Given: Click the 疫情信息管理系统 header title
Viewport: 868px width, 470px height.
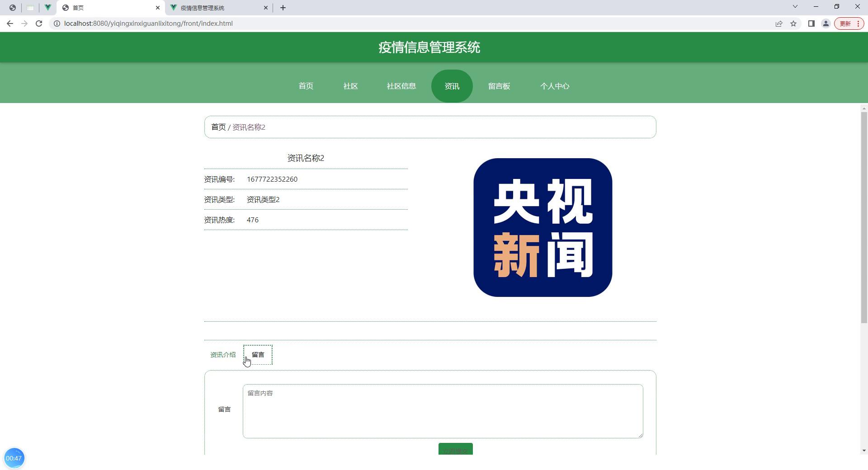Looking at the screenshot, I should (429, 47).
